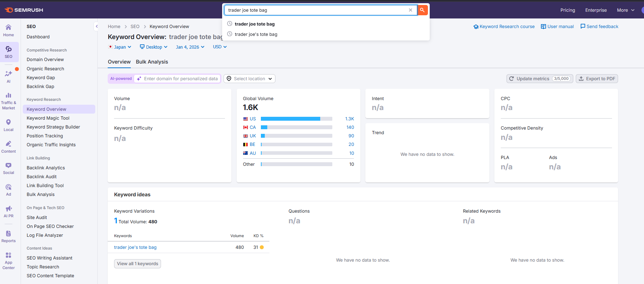Click Send feedback link
Viewport: 644px width, 284px height.
tap(599, 26)
